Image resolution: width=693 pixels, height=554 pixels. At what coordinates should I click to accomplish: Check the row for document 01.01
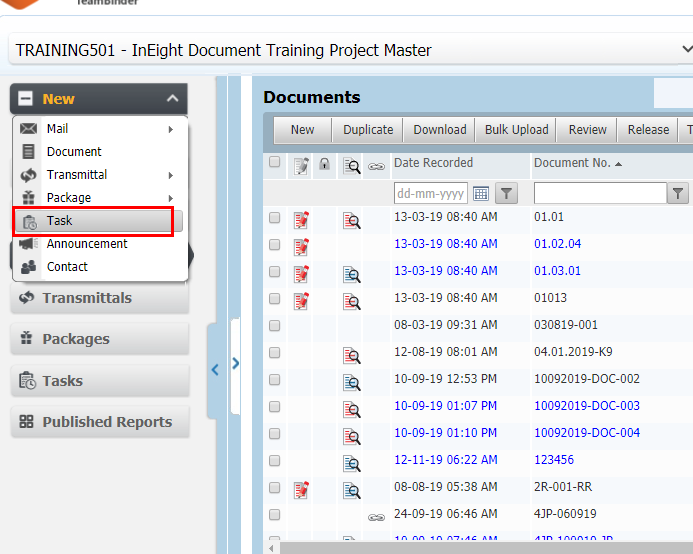(x=274, y=218)
